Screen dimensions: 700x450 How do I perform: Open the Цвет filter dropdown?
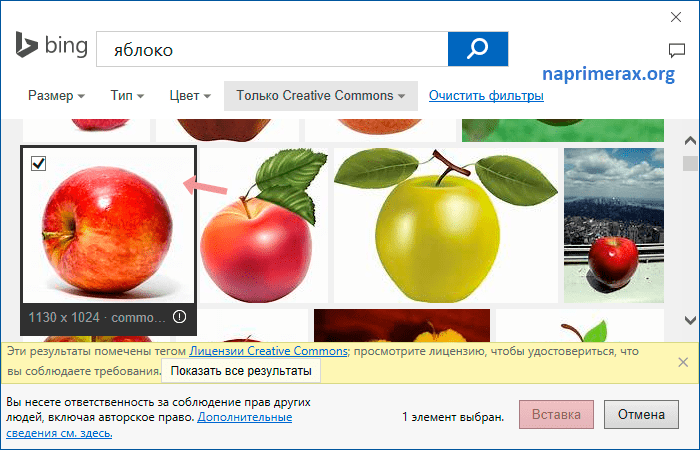pos(190,96)
